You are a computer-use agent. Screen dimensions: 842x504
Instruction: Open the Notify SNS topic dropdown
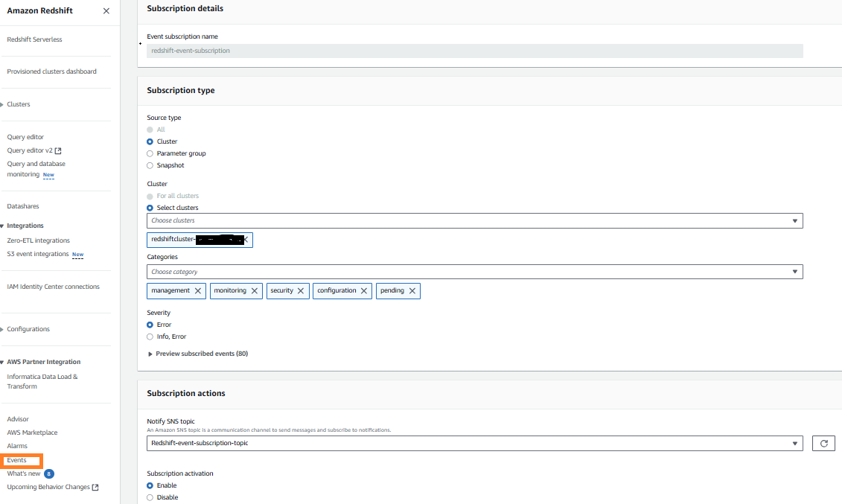pyautogui.click(x=474, y=443)
